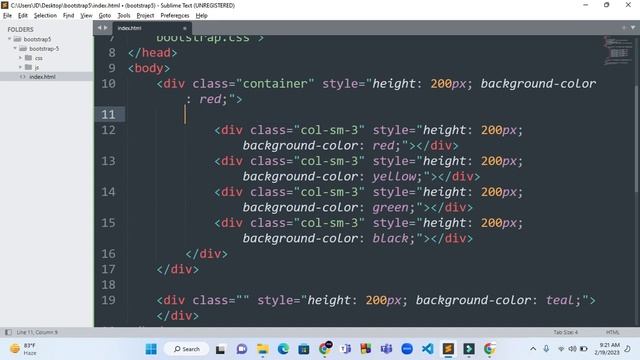This screenshot has width=640, height=360.
Task: Toggle the side bar from status bar
Action: (x=8, y=332)
